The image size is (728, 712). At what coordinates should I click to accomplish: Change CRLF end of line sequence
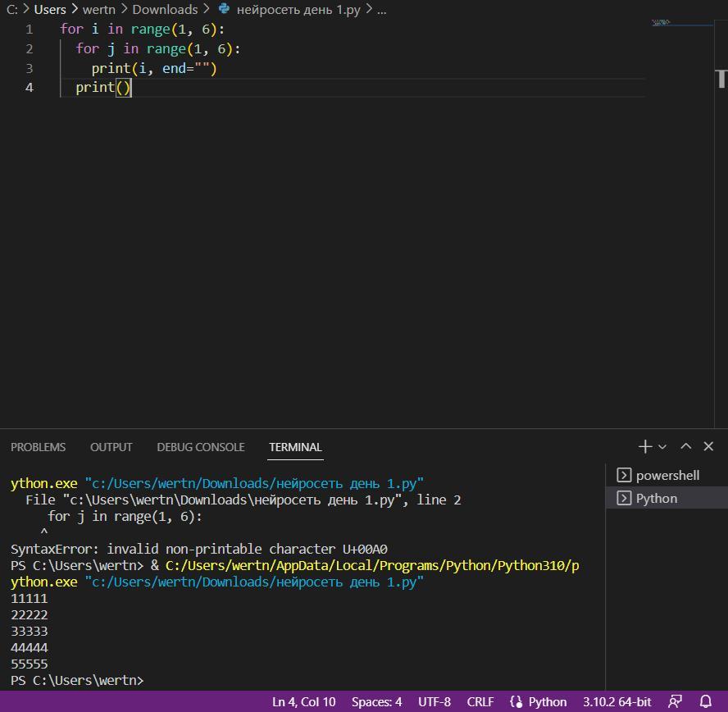coord(480,701)
